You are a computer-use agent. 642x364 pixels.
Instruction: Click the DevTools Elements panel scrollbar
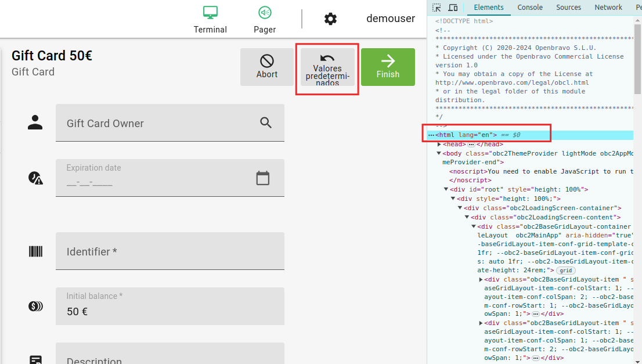coord(637,58)
